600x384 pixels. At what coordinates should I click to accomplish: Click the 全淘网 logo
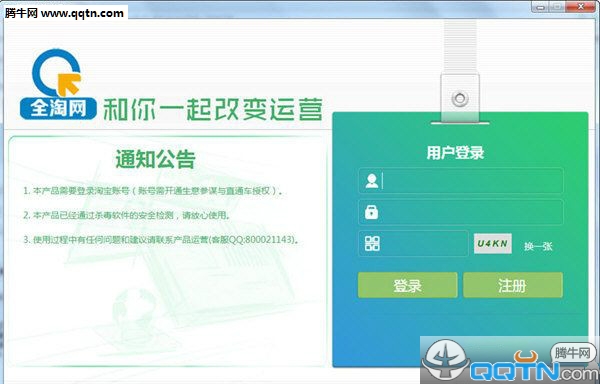point(58,84)
